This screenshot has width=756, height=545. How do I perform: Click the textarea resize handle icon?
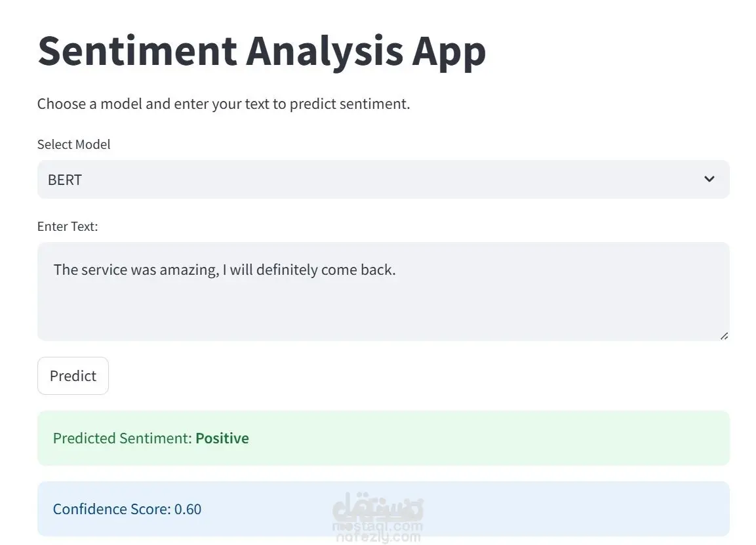724,336
